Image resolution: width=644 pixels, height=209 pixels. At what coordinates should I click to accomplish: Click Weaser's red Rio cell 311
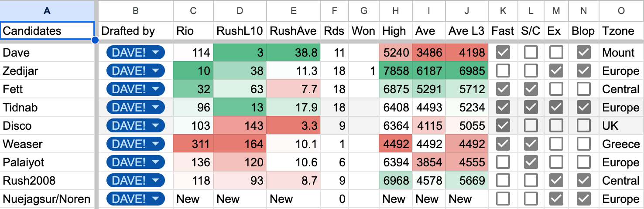[193, 144]
